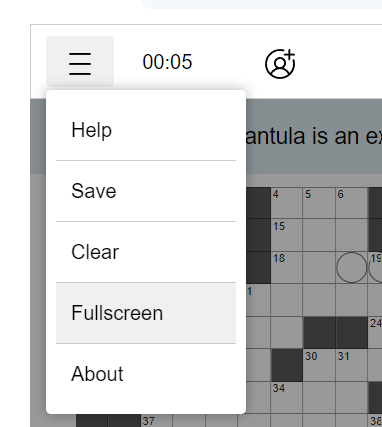Screen dimensions: 382x427
Task: Select crossword cell numbered 4
Action: click(287, 203)
